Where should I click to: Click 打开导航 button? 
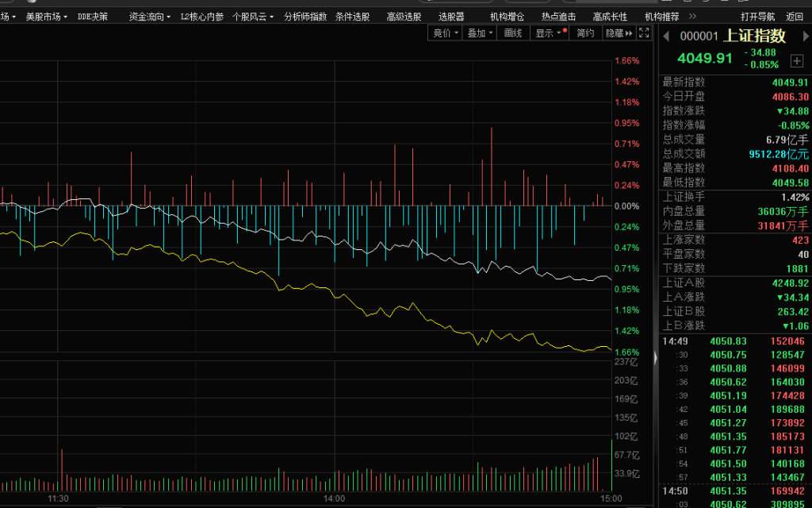click(x=758, y=16)
